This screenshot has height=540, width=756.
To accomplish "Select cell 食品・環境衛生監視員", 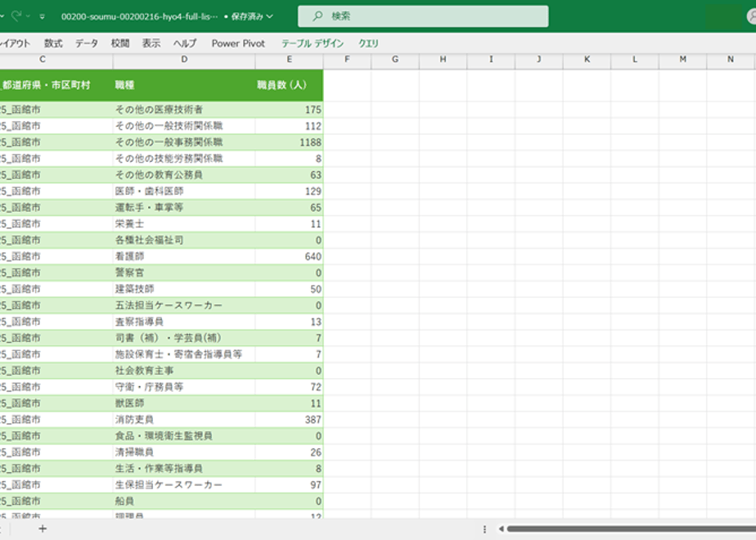I will pyautogui.click(x=184, y=436).
